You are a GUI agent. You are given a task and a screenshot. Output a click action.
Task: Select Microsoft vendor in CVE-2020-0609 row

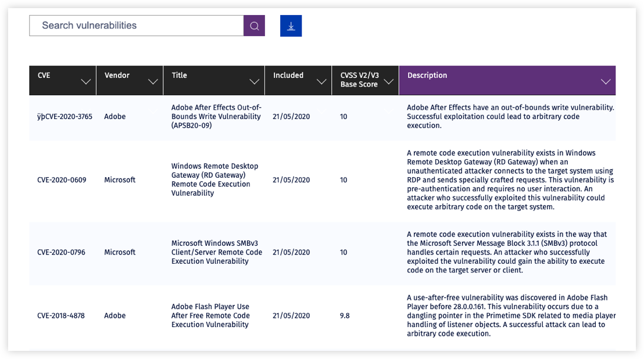(120, 179)
